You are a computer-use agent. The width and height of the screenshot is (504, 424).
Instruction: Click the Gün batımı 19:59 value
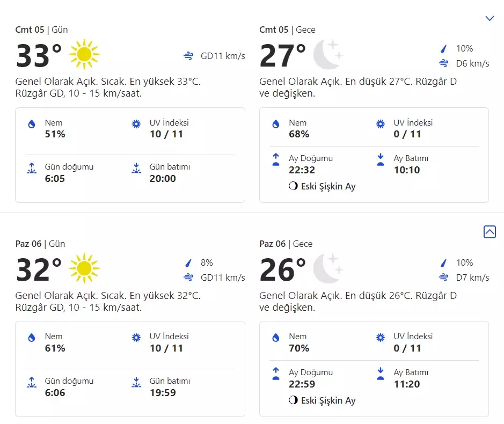click(163, 392)
